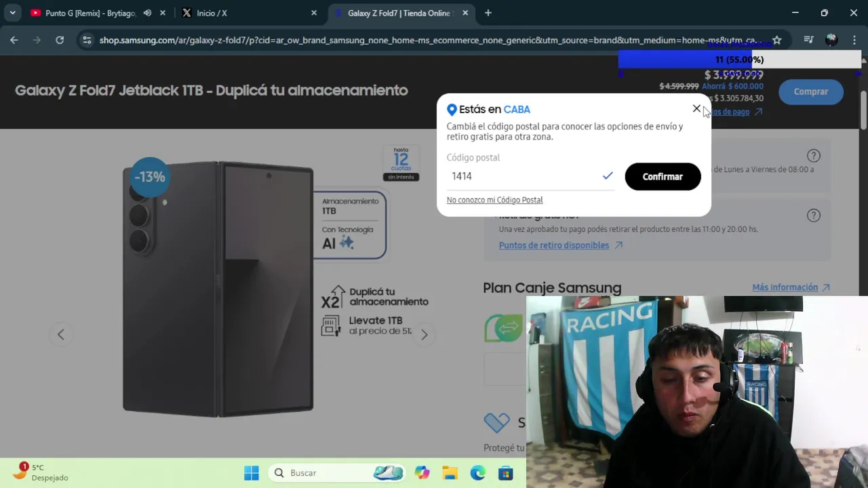Open the Chrome profile avatar
Viewport: 868px width, 488px height.
(831, 40)
